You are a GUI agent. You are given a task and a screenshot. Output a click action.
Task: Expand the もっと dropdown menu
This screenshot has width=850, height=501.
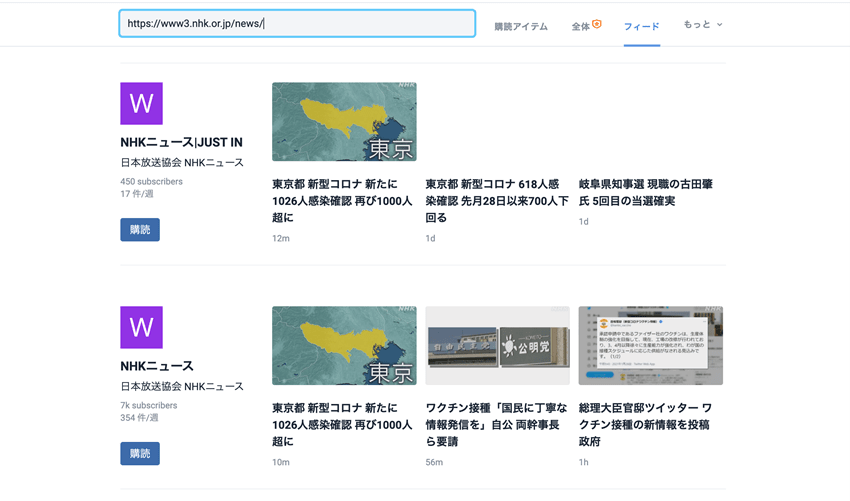coord(703,24)
